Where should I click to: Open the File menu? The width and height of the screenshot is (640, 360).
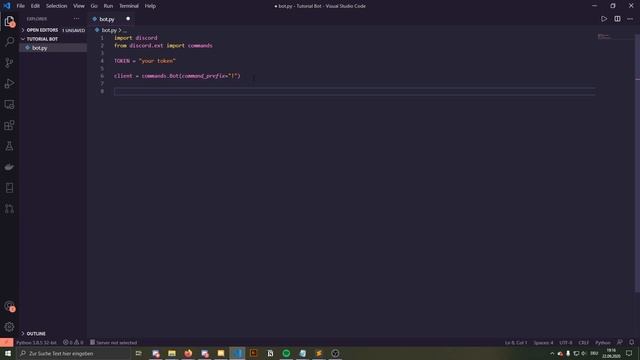20,6
